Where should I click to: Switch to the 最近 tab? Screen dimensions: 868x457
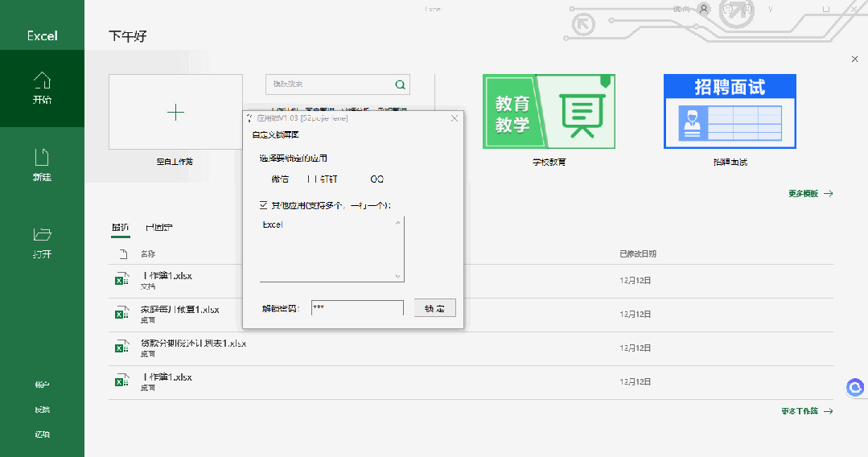120,227
